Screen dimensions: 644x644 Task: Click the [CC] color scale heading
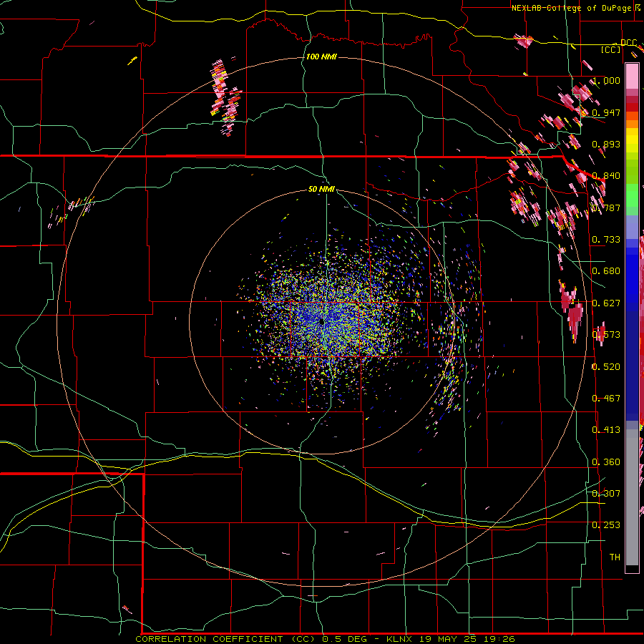pos(611,49)
